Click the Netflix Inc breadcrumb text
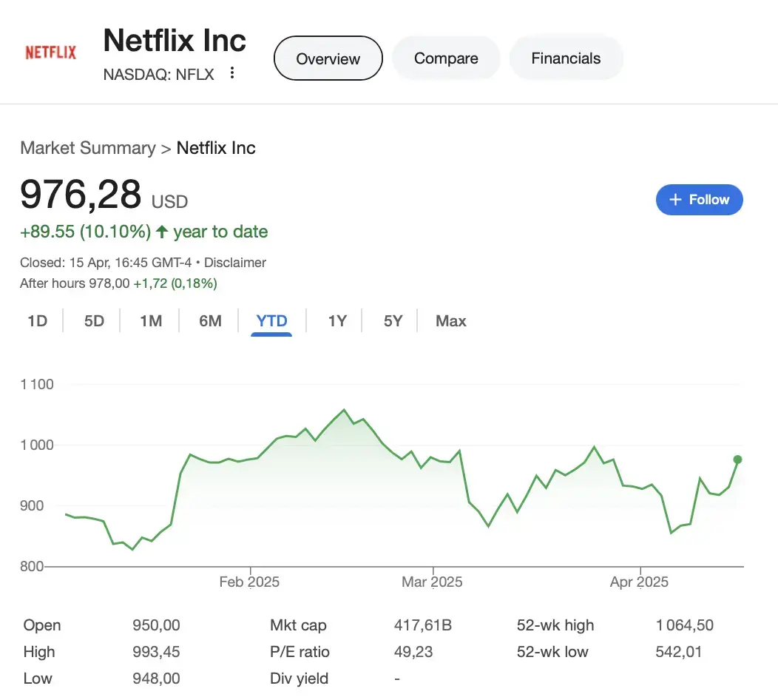The height and width of the screenshot is (700, 778). (x=216, y=148)
